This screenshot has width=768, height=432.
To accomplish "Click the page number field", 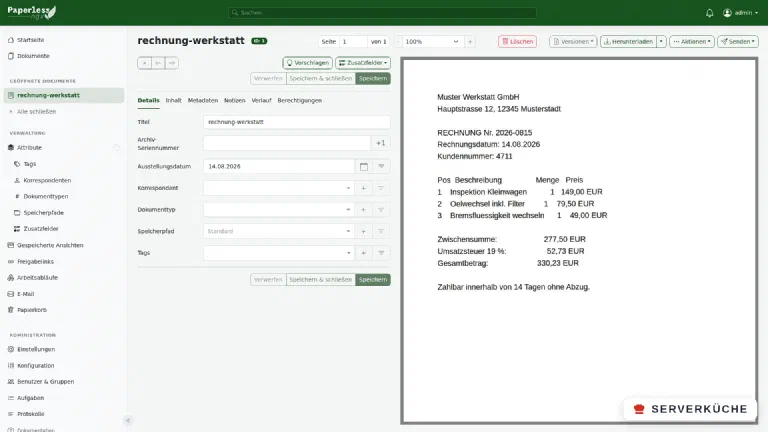I will tap(353, 42).
